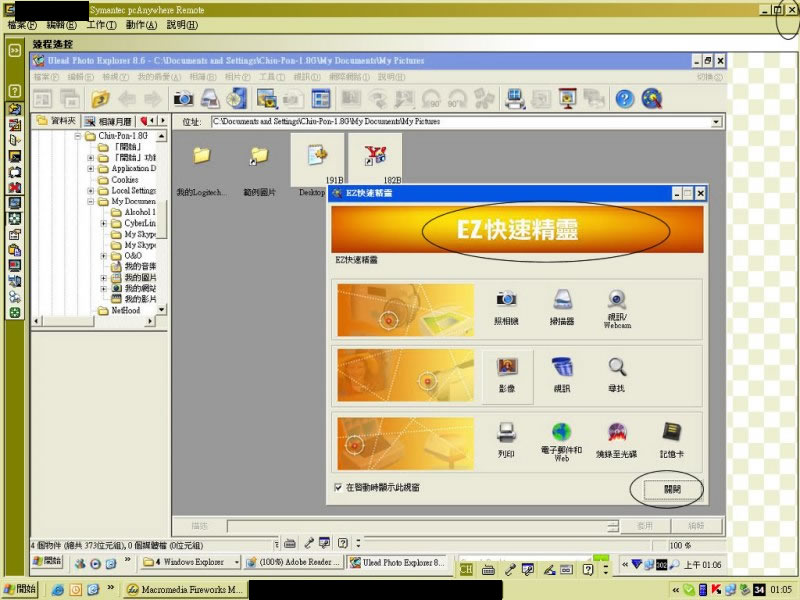The image size is (800, 600).
Task: Choose 列印 in the EZ快速精靈 dialog
Action: coord(506,440)
